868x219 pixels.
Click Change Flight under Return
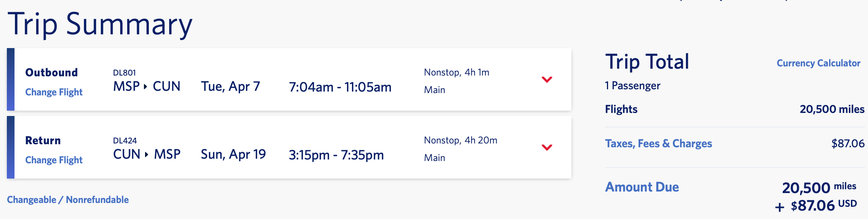(x=54, y=160)
